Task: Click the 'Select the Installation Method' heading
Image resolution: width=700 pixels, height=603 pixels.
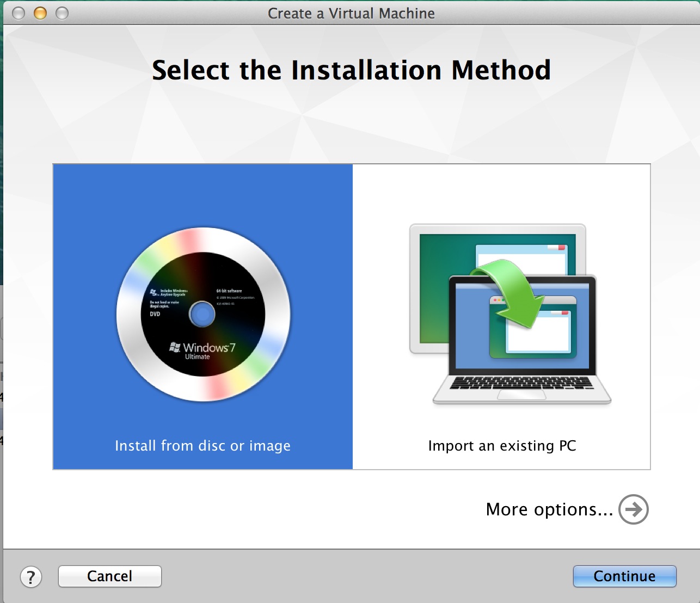Action: (351, 70)
